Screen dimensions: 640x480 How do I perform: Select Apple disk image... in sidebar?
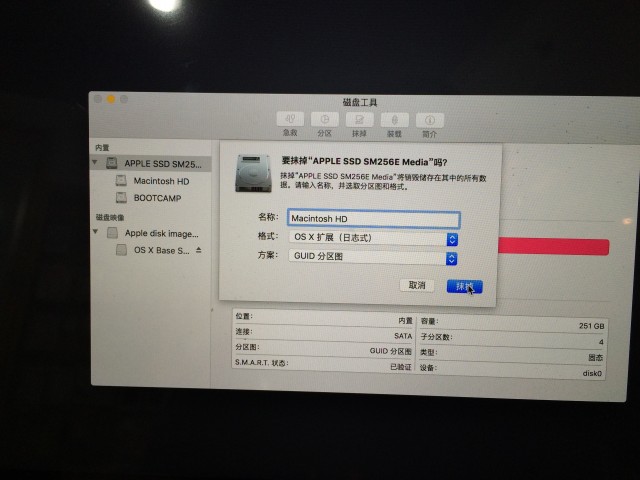(162, 233)
